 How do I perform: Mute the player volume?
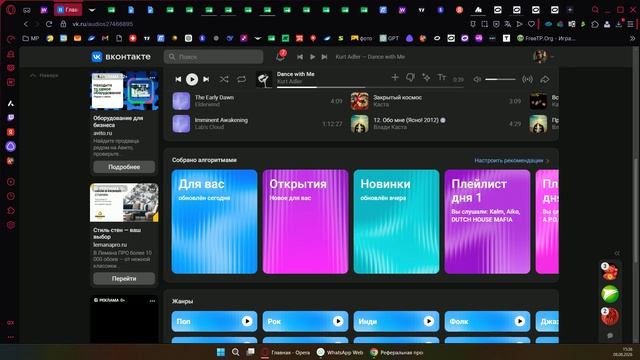(477, 79)
